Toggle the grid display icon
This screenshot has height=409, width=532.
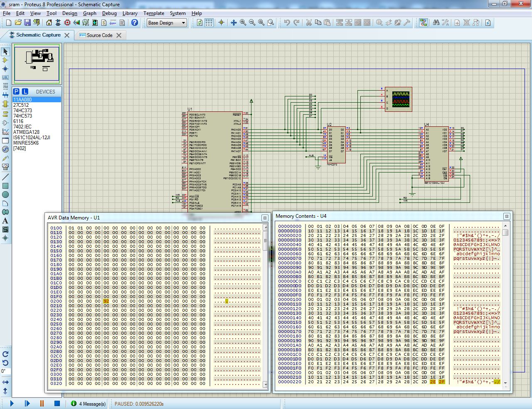(209, 22)
